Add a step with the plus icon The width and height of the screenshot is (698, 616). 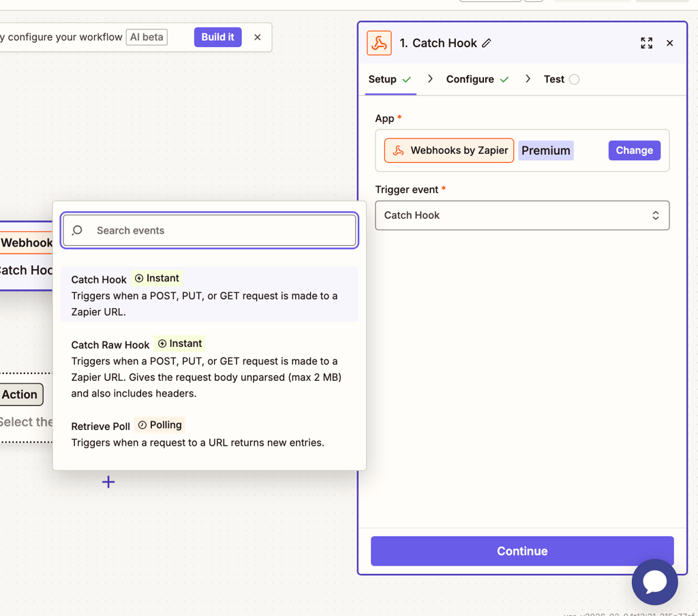click(x=108, y=482)
